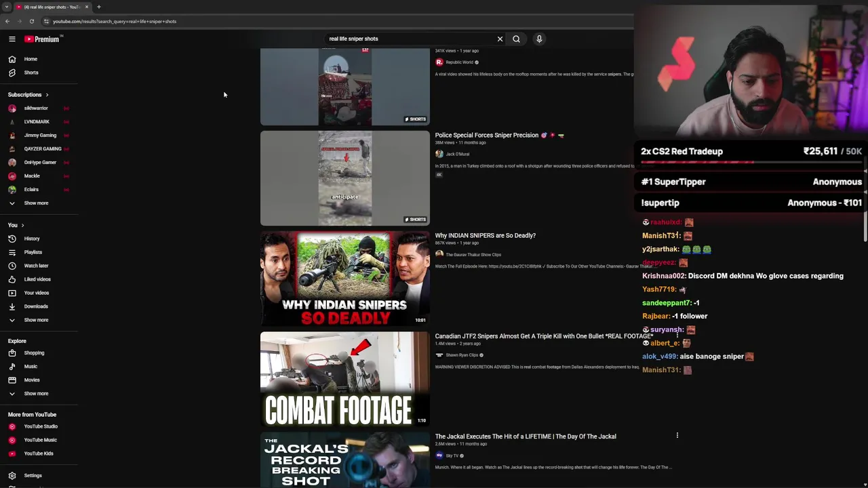Play the COMBAT FOOTAGE thumbnail
Image resolution: width=868 pixels, height=488 pixels.
click(344, 379)
